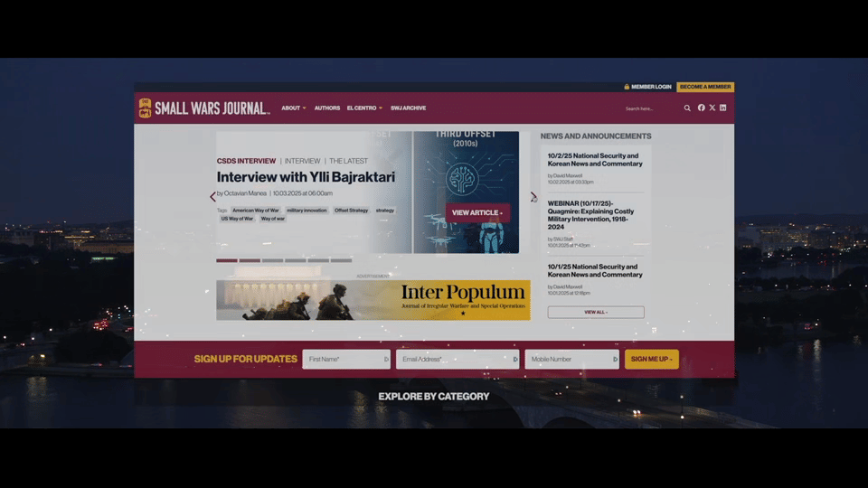Open the LinkedIn social icon
This screenshot has width=868, height=488.
(x=723, y=108)
